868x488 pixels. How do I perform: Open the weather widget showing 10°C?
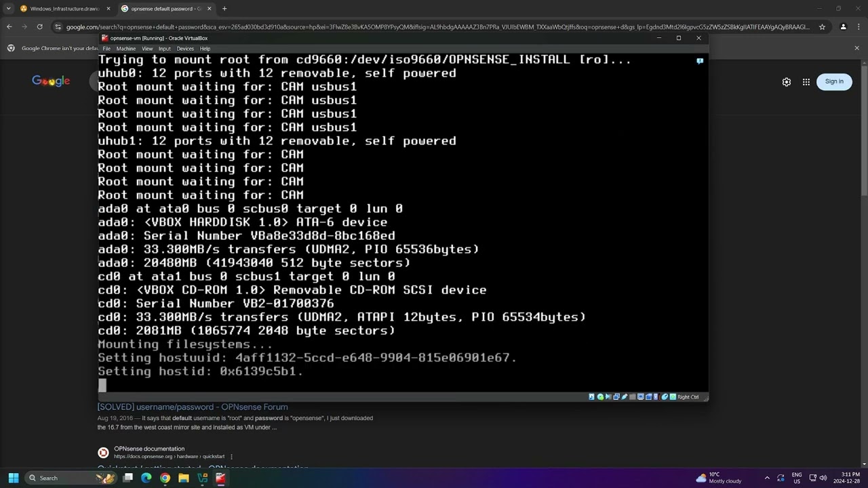click(x=719, y=478)
